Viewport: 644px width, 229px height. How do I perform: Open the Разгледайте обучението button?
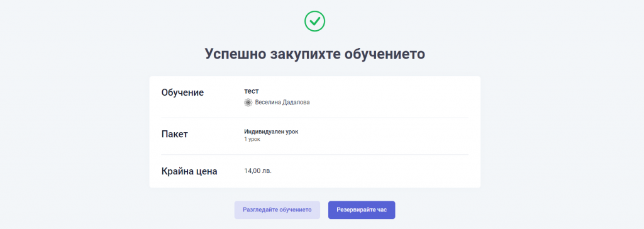(277, 209)
